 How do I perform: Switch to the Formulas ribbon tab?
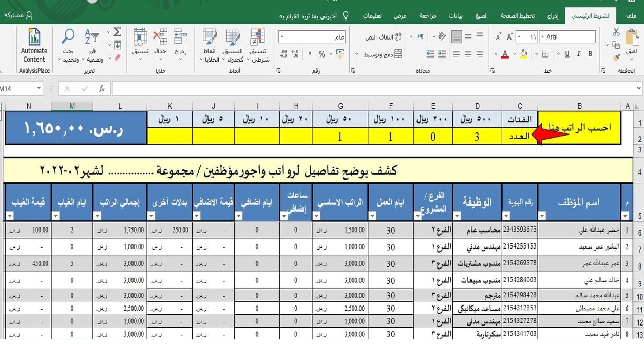(x=481, y=16)
